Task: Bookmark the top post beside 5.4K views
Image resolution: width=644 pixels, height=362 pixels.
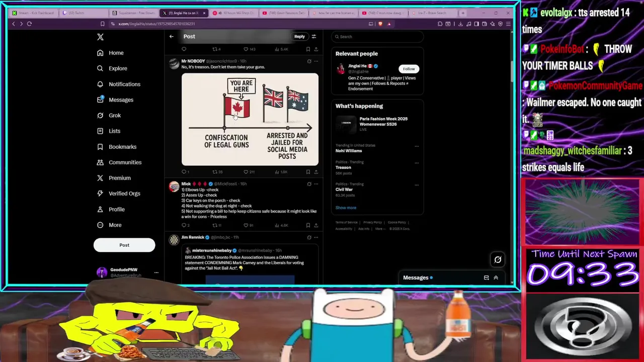Action: coord(308,49)
